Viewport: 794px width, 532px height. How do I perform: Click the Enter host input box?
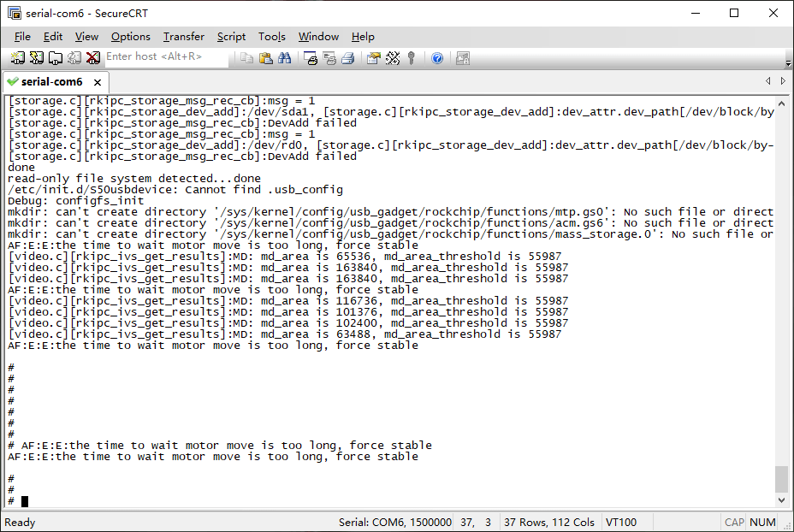(166, 56)
